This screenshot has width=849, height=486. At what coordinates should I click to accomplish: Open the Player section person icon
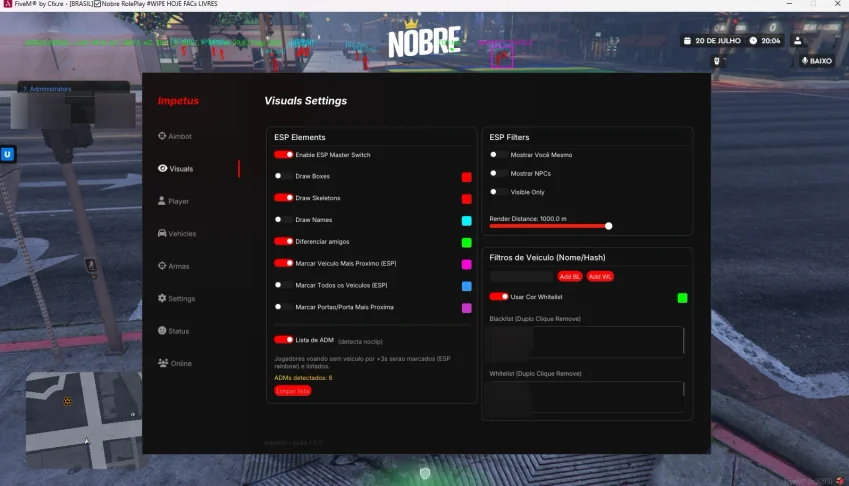click(161, 201)
